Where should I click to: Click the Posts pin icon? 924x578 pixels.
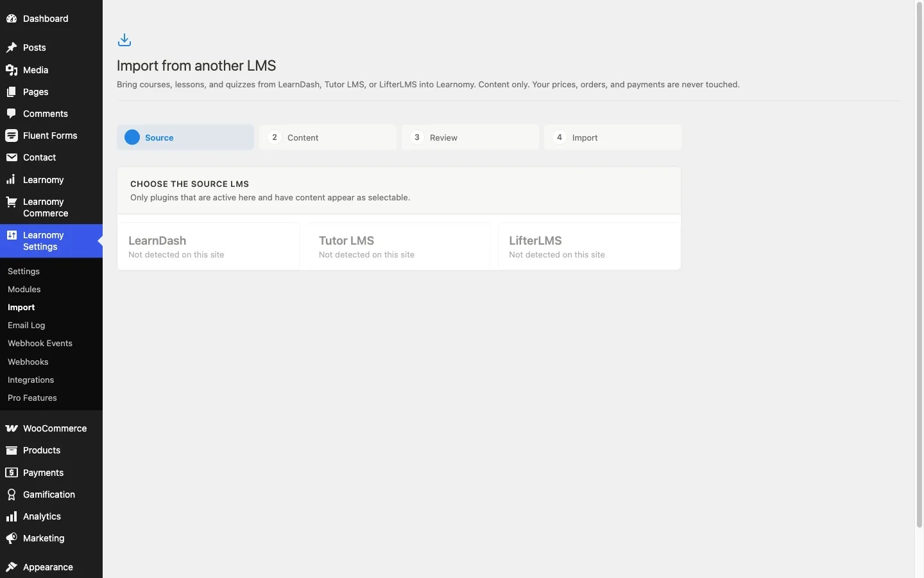coord(12,48)
